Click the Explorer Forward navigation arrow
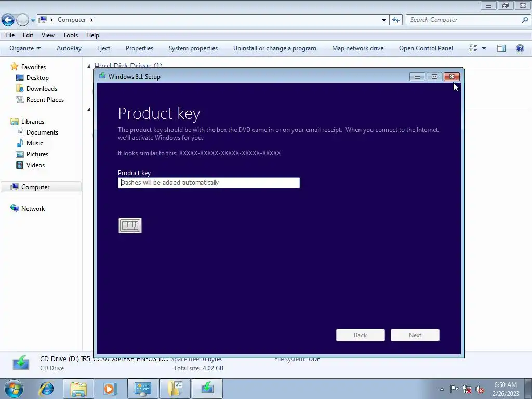The width and height of the screenshot is (532, 399). [22, 20]
